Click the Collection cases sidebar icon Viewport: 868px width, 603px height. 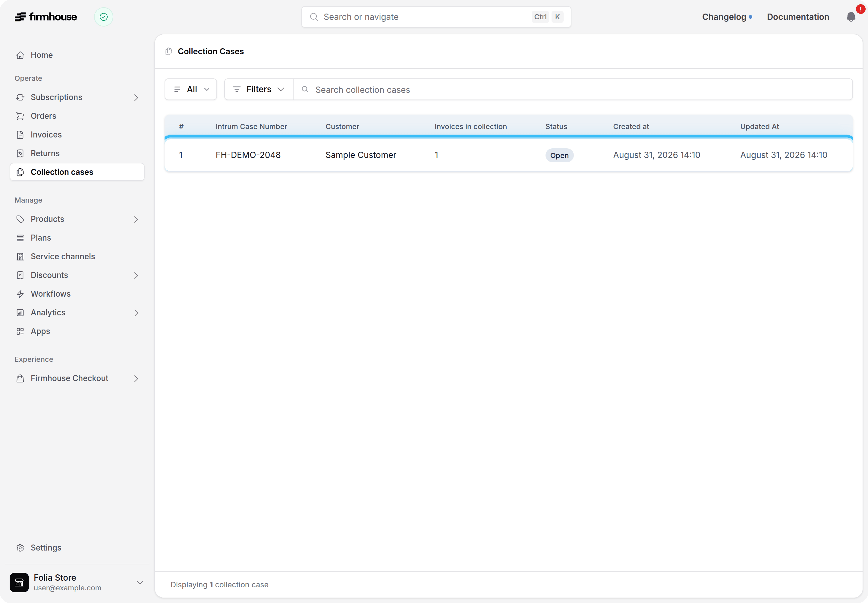20,172
